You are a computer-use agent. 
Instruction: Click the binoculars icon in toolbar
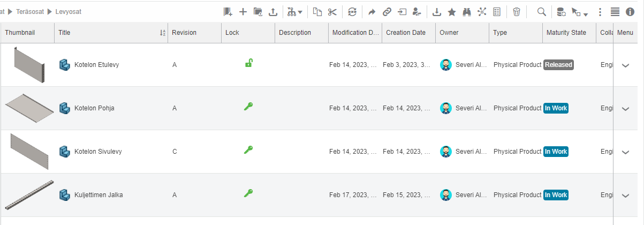point(467,11)
